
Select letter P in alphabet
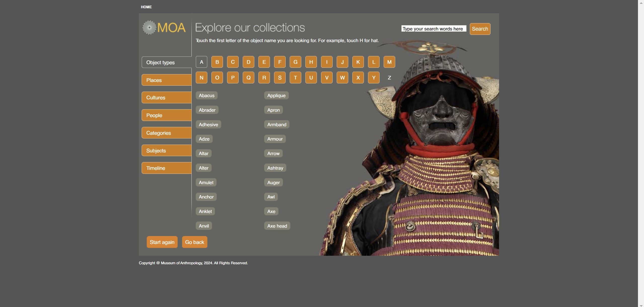tap(233, 78)
